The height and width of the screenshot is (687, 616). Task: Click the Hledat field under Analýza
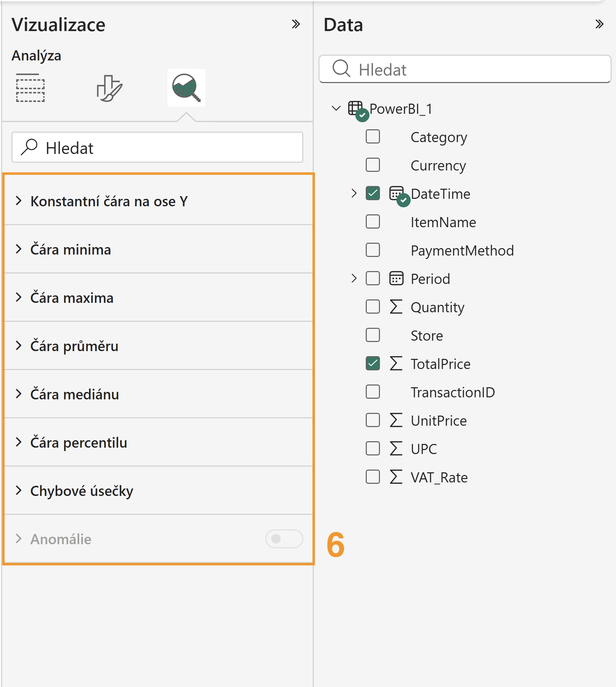pyautogui.click(x=157, y=147)
